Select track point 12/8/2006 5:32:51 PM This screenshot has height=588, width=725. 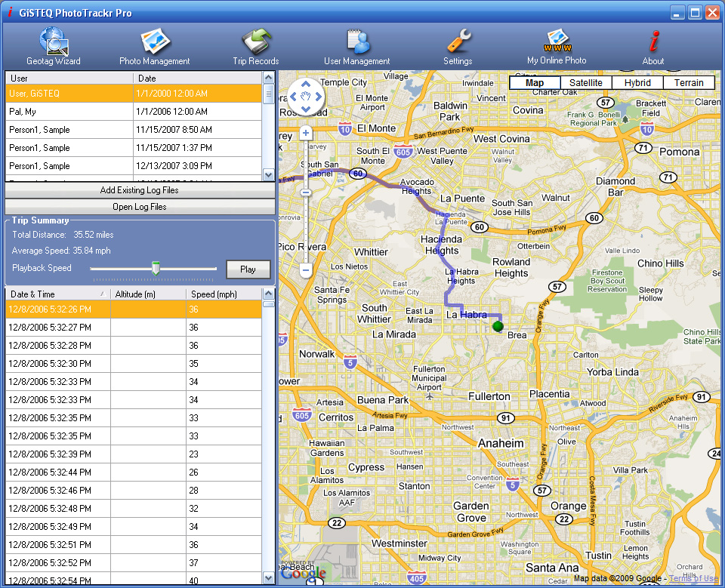click(134, 544)
